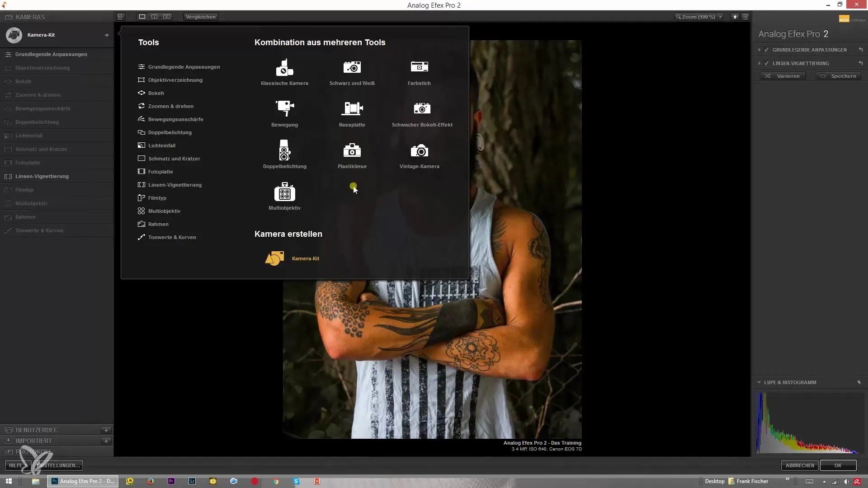Open the Lightroom taskbar icon
This screenshot has width=868, height=488.
click(192, 481)
